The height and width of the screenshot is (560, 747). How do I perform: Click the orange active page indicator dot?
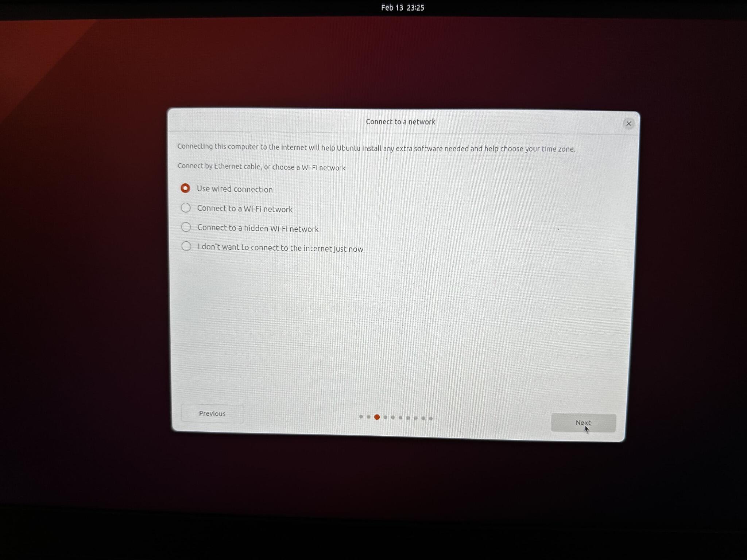click(x=377, y=417)
